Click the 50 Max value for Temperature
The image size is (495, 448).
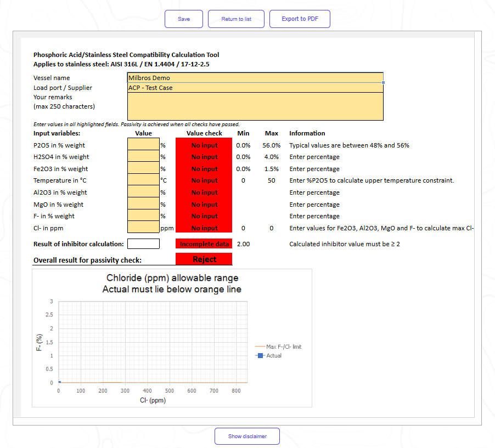point(272,180)
